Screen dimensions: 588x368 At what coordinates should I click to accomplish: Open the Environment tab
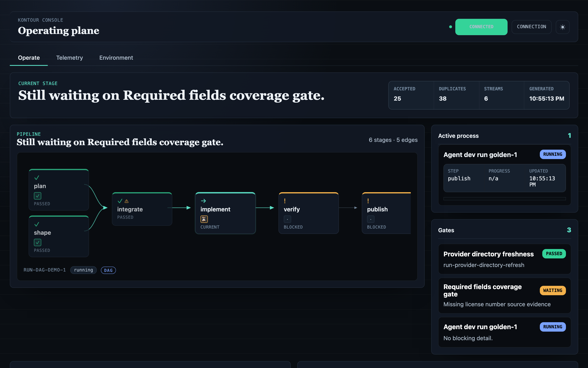click(116, 58)
